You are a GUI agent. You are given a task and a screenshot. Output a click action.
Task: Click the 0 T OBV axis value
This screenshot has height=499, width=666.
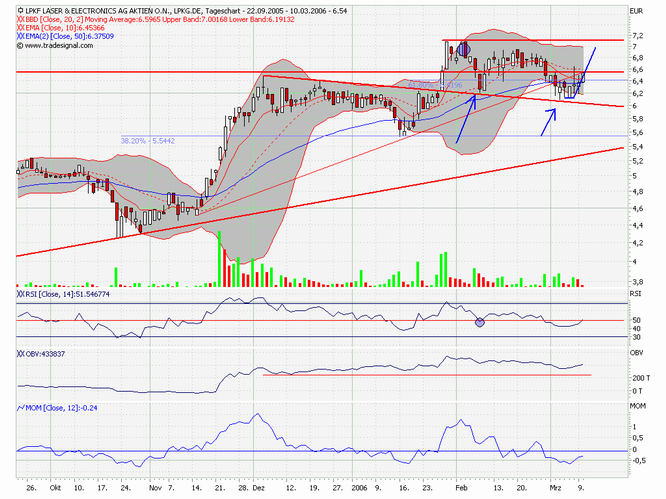click(x=637, y=391)
